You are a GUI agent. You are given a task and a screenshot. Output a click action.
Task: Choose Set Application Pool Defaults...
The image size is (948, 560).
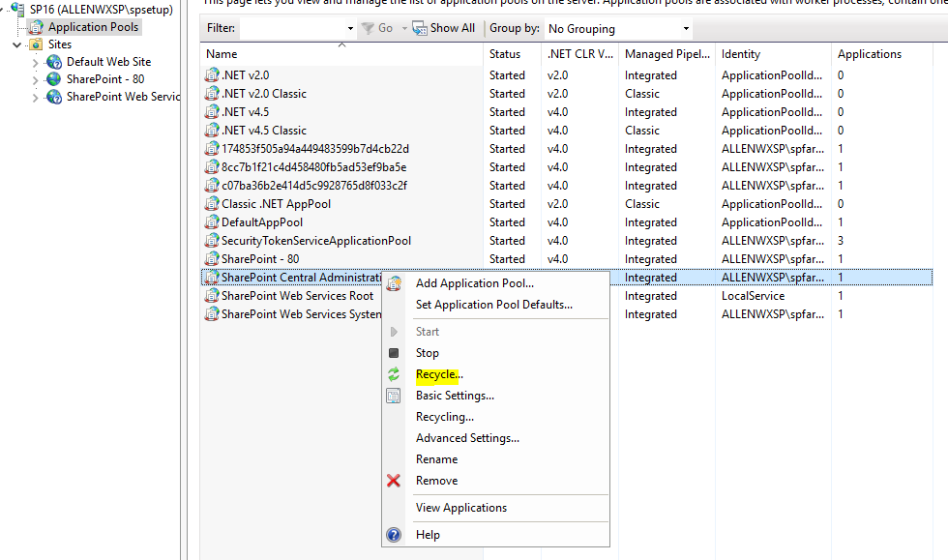coord(494,305)
